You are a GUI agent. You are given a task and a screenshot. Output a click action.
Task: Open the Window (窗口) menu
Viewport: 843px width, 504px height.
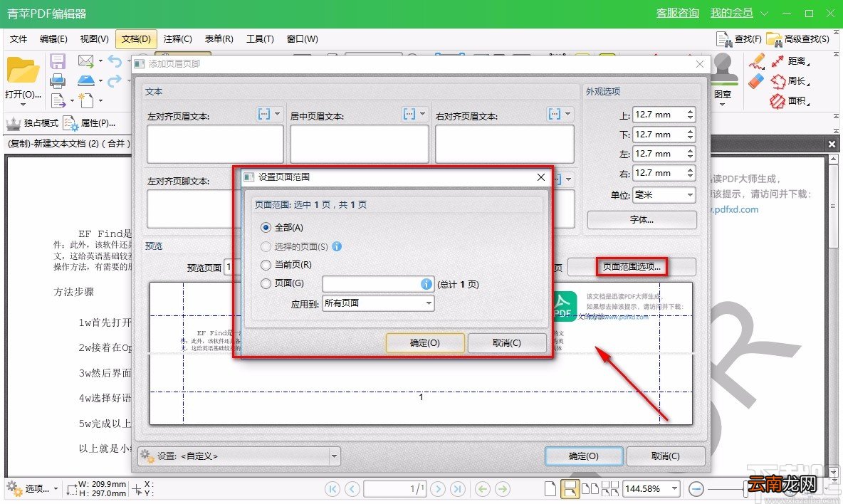[302, 38]
